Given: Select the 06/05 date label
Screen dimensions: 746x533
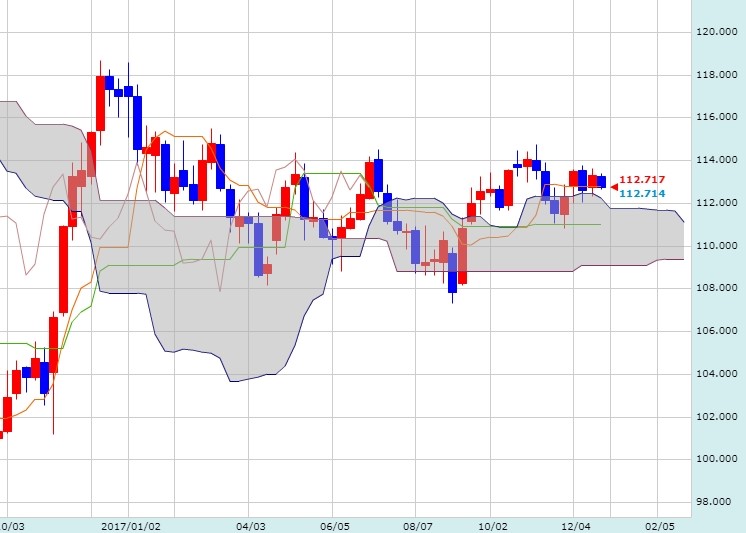Looking at the screenshot, I should [x=334, y=526].
